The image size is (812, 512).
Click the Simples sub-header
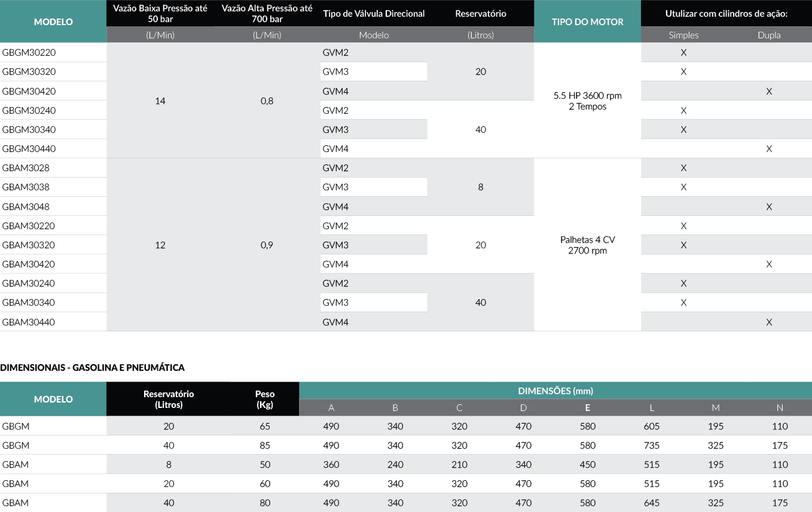pyautogui.click(x=683, y=35)
